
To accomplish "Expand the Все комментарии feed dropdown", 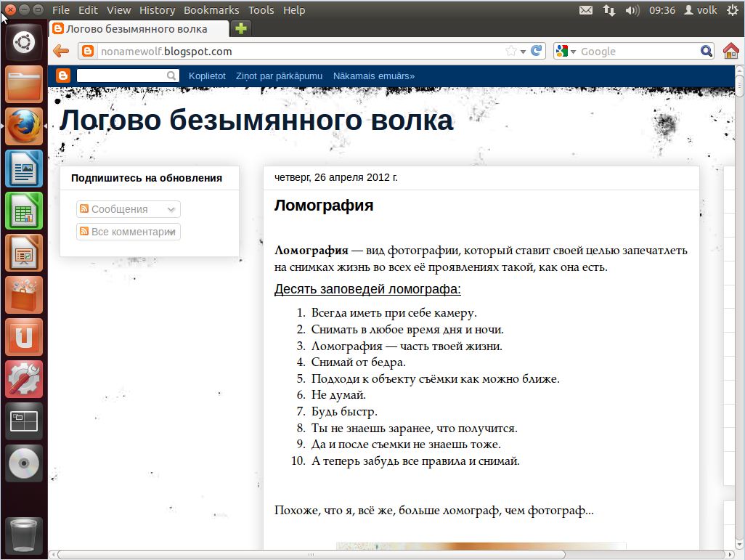I will (x=172, y=232).
